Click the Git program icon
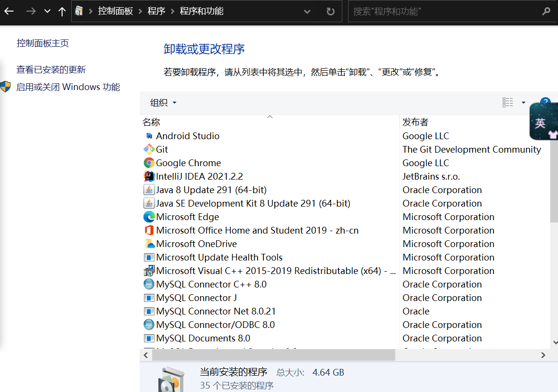558x392 pixels. 149,150
